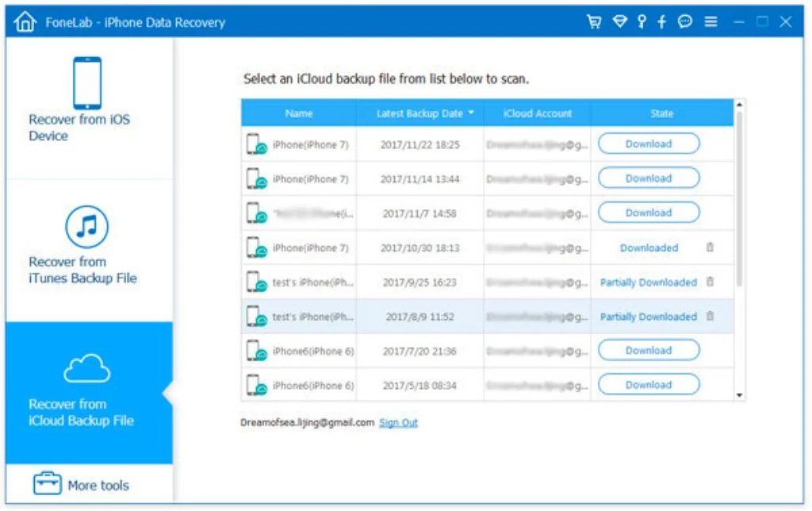Select date cell 2017/8/9 11:52
Image resolution: width=812 pixels, height=511 pixels.
coord(420,317)
